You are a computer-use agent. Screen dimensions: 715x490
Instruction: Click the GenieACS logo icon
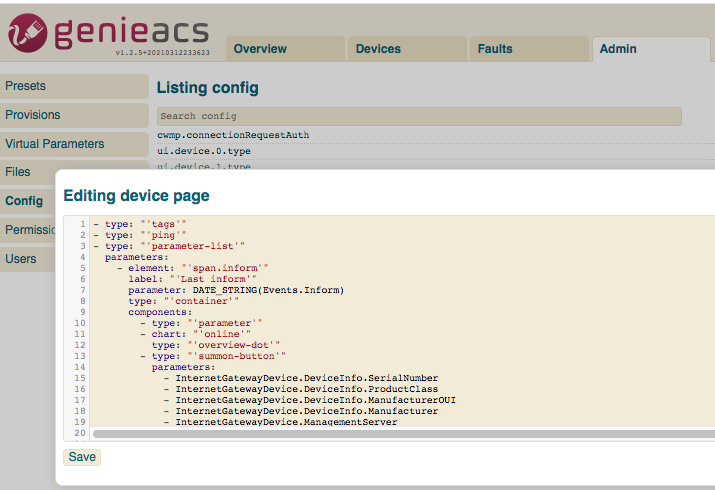click(x=27, y=32)
